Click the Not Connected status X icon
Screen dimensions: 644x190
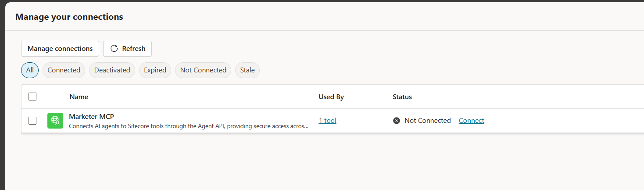[397, 121]
